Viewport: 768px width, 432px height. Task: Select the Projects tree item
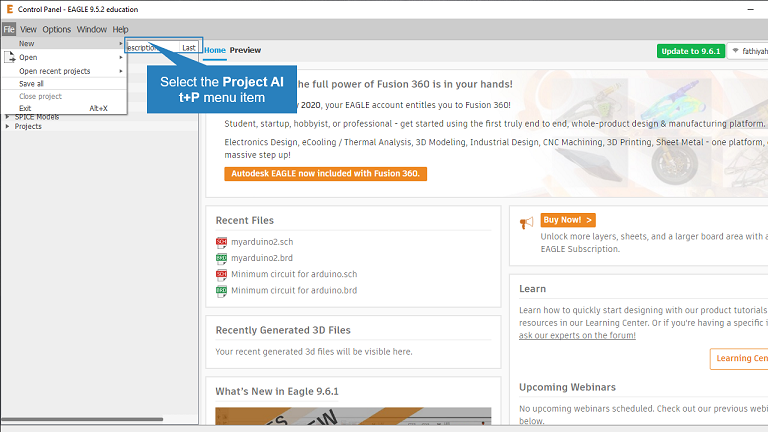point(28,126)
